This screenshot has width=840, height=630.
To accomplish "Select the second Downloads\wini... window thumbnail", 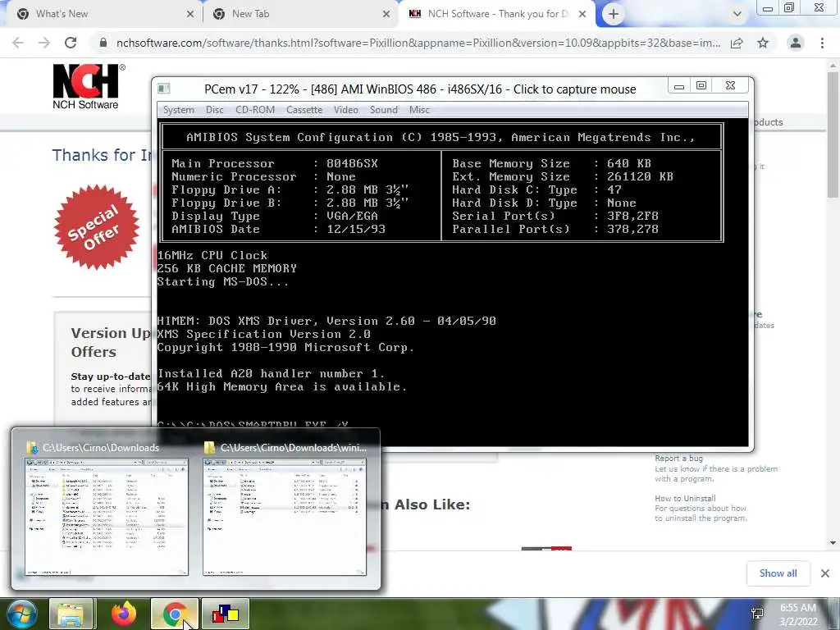I will click(285, 517).
